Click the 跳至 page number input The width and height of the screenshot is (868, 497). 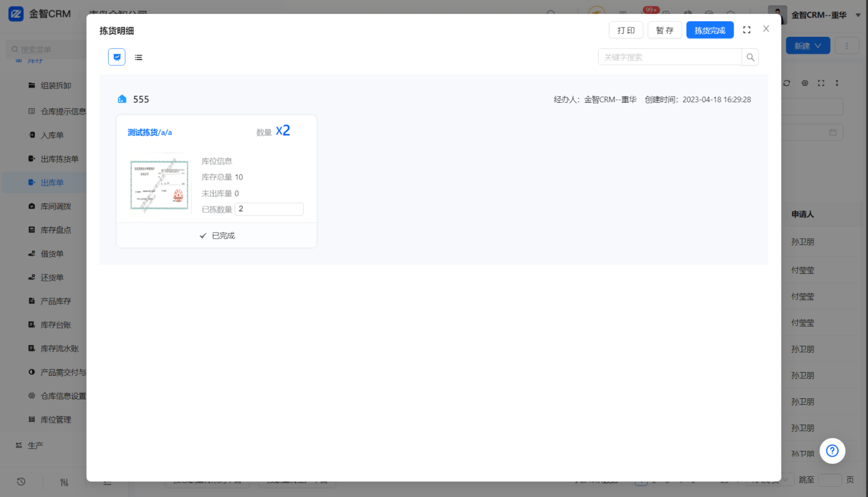point(830,480)
